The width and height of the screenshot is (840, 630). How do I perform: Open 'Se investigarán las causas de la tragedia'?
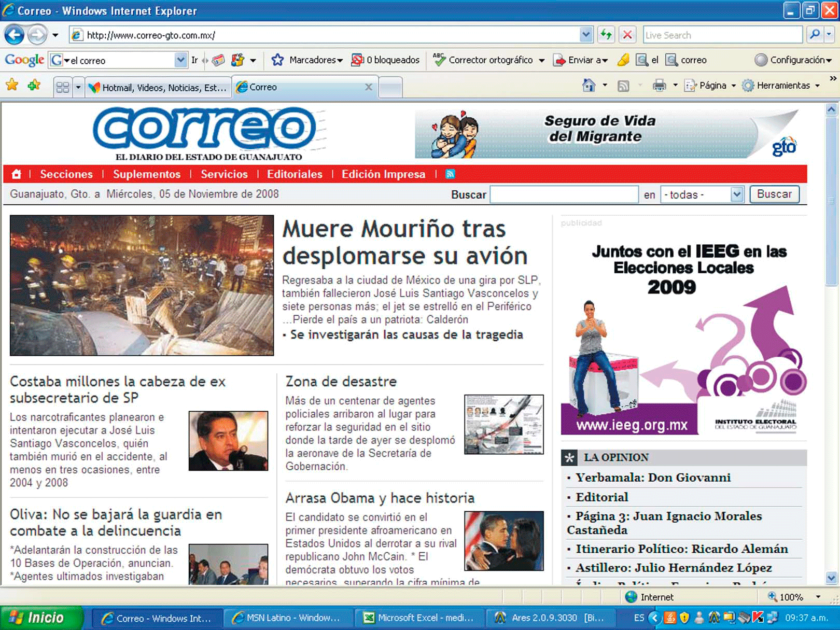(x=407, y=334)
